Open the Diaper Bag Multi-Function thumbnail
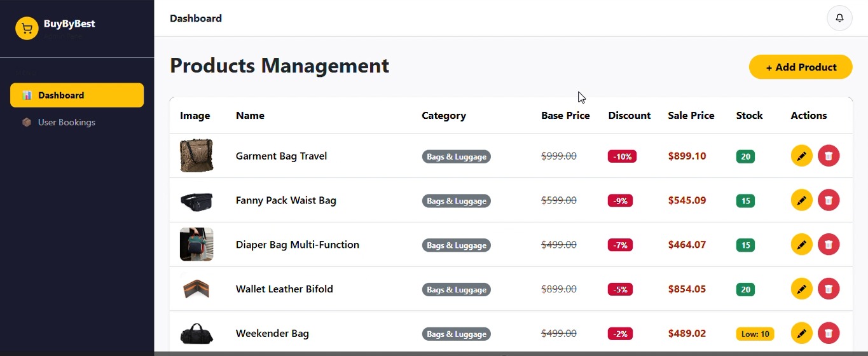Image resolution: width=868 pixels, height=356 pixels. 196,244
